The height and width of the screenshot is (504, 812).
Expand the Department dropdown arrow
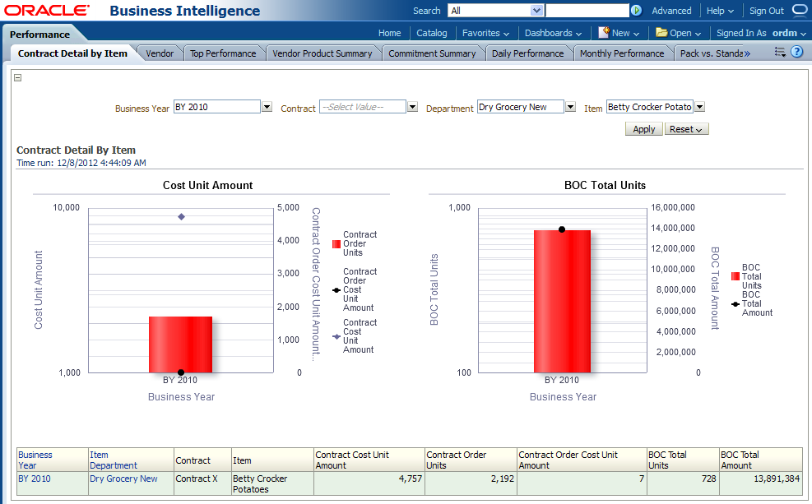pos(570,107)
